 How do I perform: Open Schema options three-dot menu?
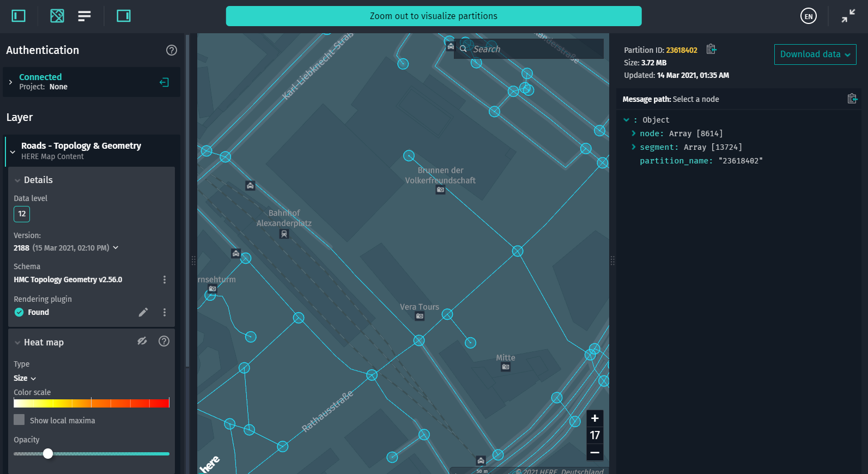(x=165, y=279)
